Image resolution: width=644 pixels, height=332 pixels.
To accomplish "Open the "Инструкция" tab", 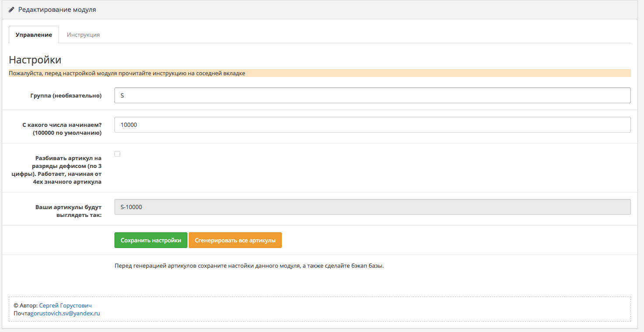I will (x=83, y=35).
